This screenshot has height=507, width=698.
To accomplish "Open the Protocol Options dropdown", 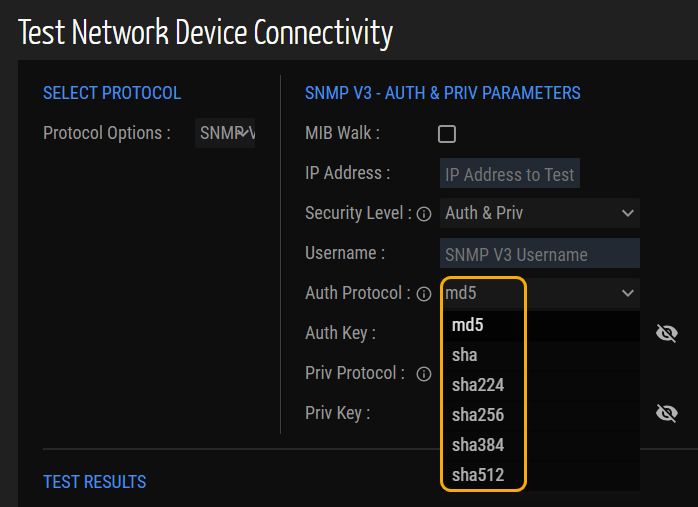I will pyautogui.click(x=226, y=133).
